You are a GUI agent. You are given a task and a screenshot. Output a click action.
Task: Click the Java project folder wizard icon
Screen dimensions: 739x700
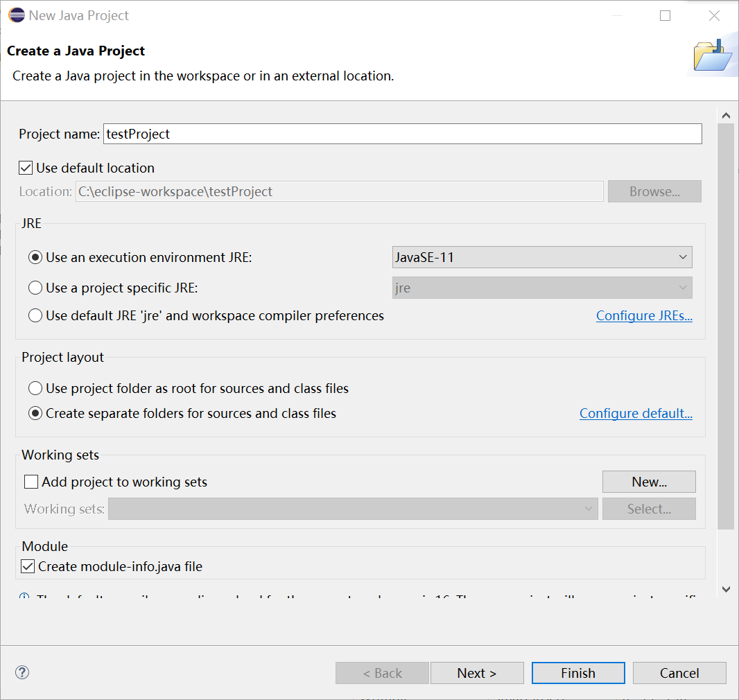[x=713, y=55]
